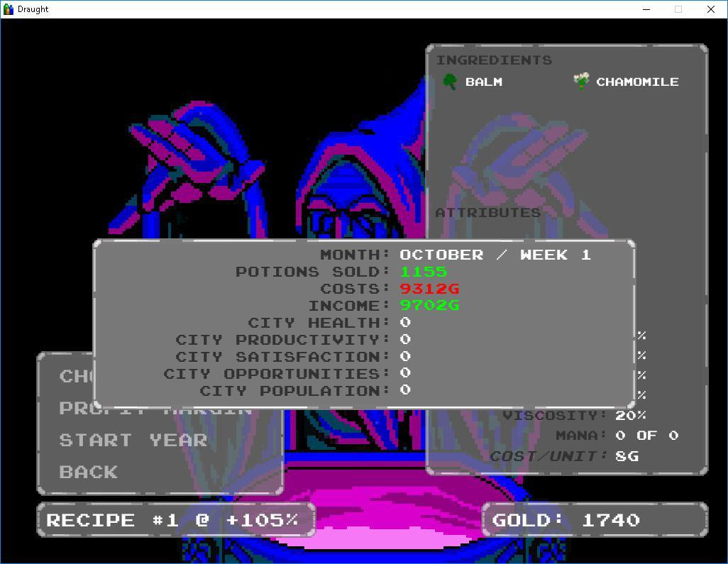
Task: Click the GOLD: 1740 counter
Action: [595, 520]
